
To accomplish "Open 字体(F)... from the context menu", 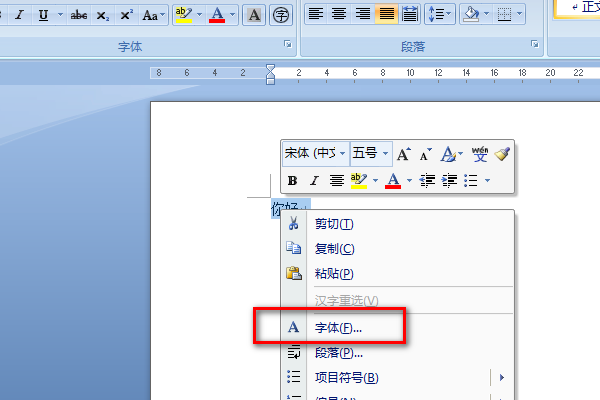I will (x=398, y=328).
